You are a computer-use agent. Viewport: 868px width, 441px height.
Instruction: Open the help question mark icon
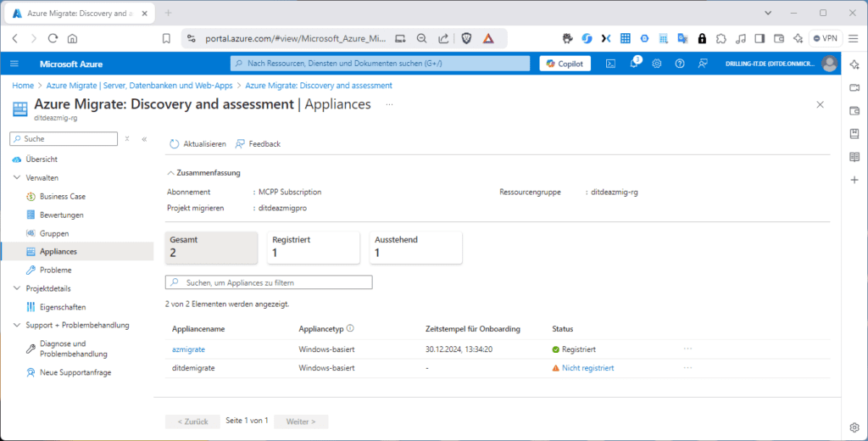(x=680, y=64)
